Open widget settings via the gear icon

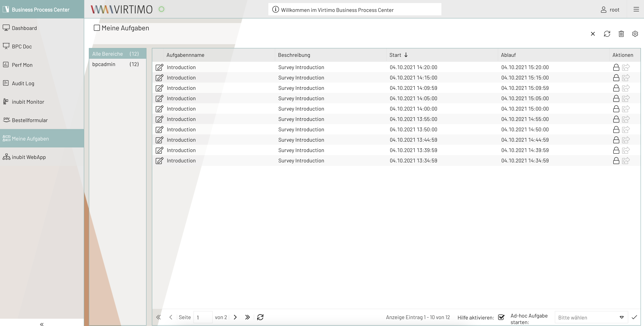pyautogui.click(x=635, y=34)
